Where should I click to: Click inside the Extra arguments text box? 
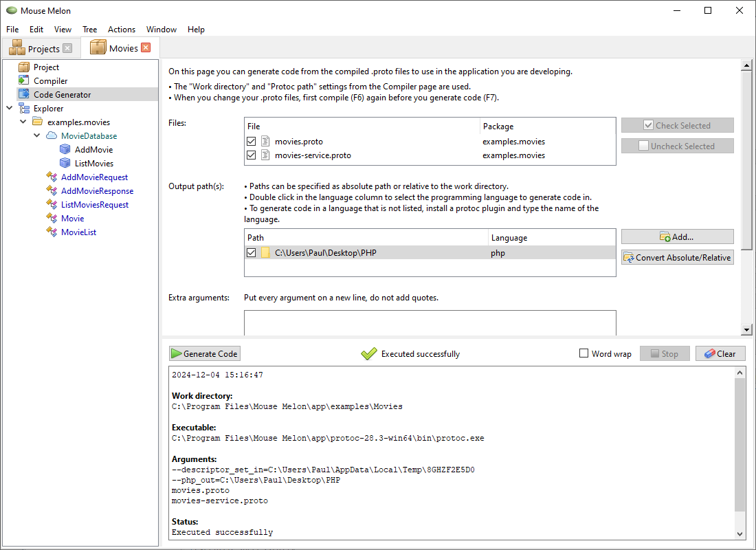430,322
